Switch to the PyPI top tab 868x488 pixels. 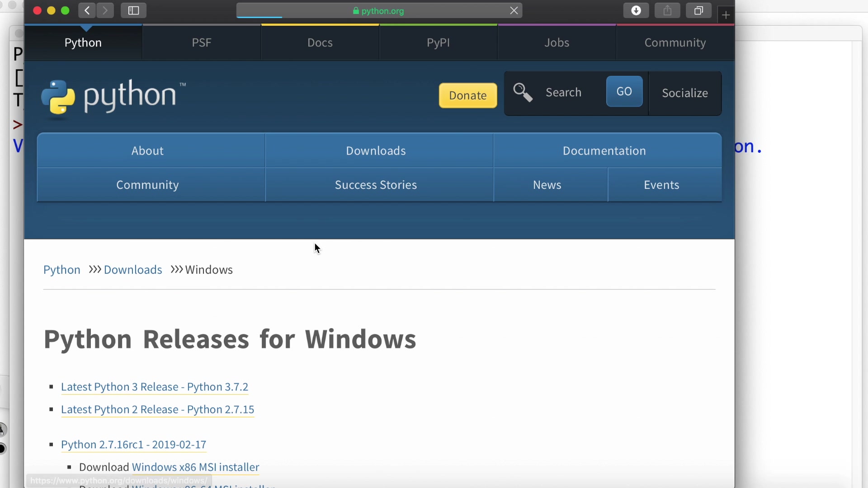pos(438,42)
